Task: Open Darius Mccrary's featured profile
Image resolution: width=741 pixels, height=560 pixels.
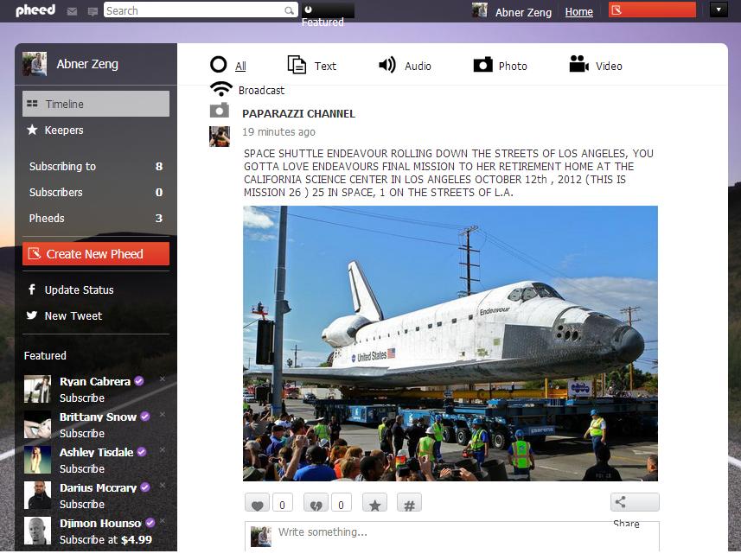Action: coord(98,487)
